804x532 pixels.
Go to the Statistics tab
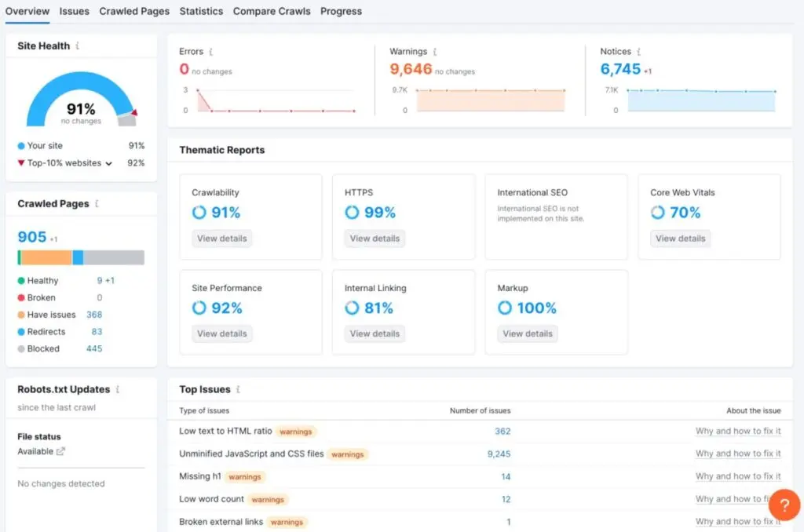(201, 11)
